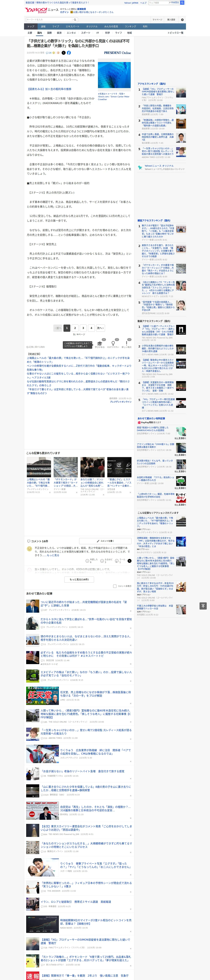Report article via 記事に関する報告
The width and height of the screenshot is (210, 980).
click(x=35, y=347)
